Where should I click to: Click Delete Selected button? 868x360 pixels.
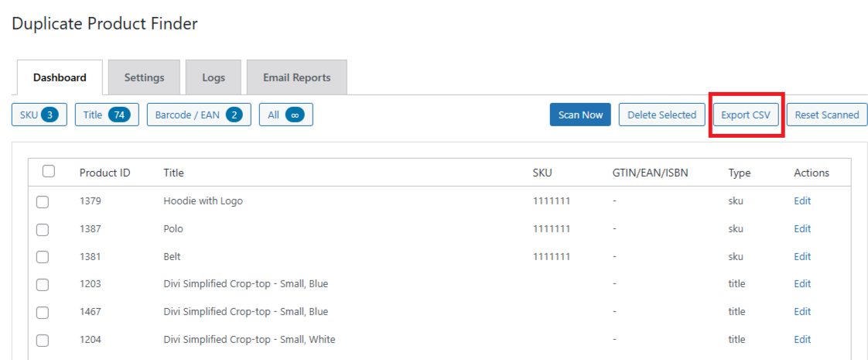661,115
